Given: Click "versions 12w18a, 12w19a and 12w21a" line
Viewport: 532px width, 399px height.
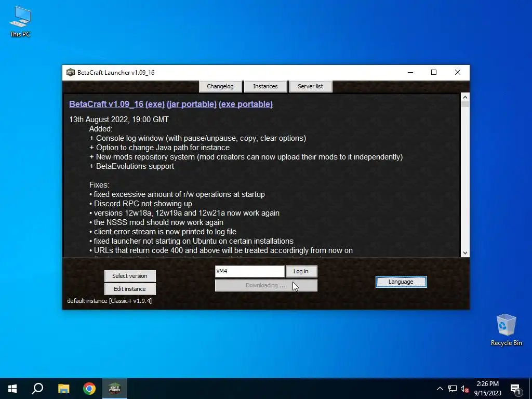Looking at the screenshot, I should pos(184,213).
